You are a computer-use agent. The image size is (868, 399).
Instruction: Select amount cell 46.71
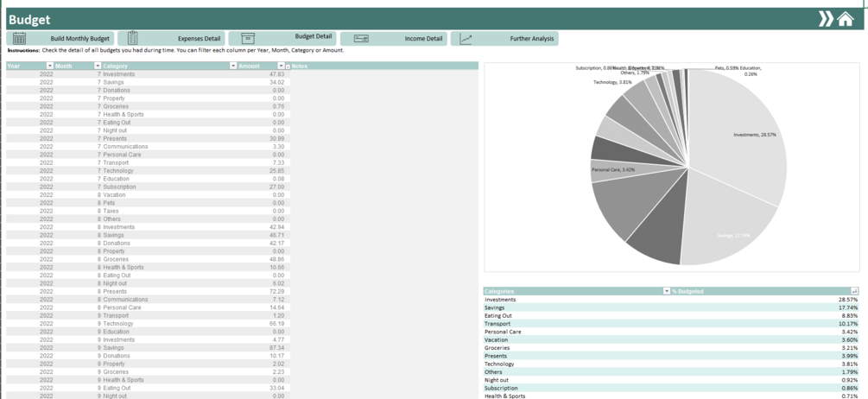click(263, 235)
